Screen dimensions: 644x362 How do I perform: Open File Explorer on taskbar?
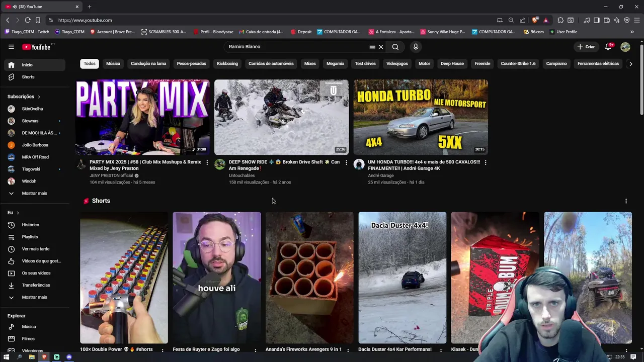click(x=32, y=357)
